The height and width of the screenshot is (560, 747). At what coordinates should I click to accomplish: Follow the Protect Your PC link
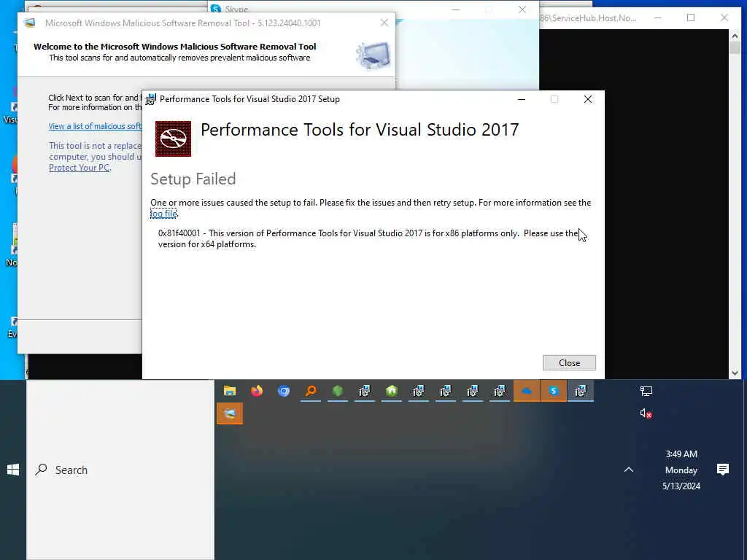tap(79, 168)
